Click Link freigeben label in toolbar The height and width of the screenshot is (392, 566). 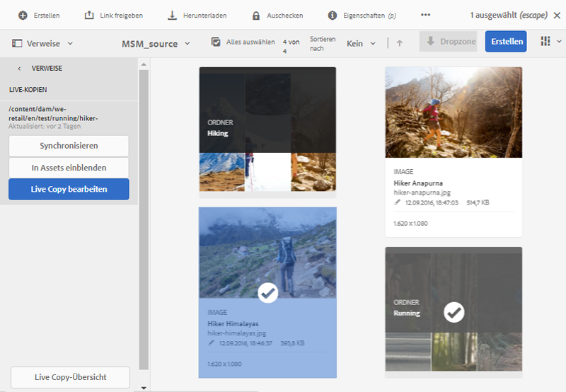tap(121, 16)
